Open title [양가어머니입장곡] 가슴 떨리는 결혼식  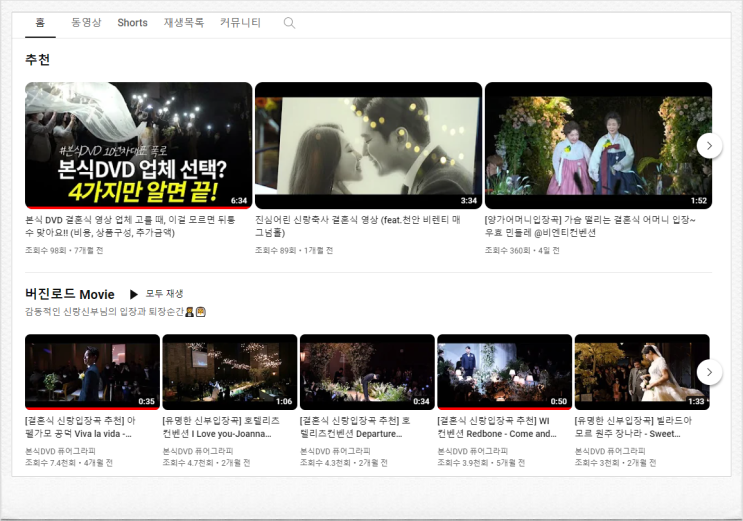(x=590, y=226)
